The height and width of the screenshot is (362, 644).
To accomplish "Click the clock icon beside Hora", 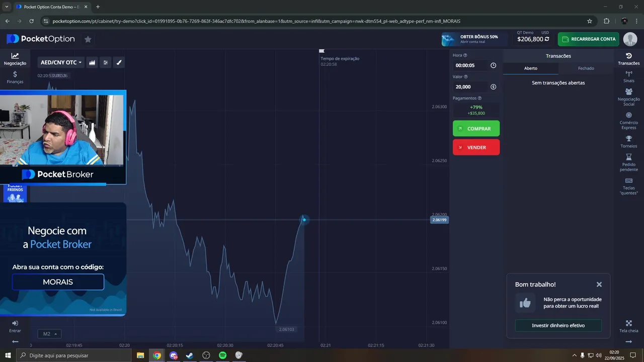I will (493, 65).
